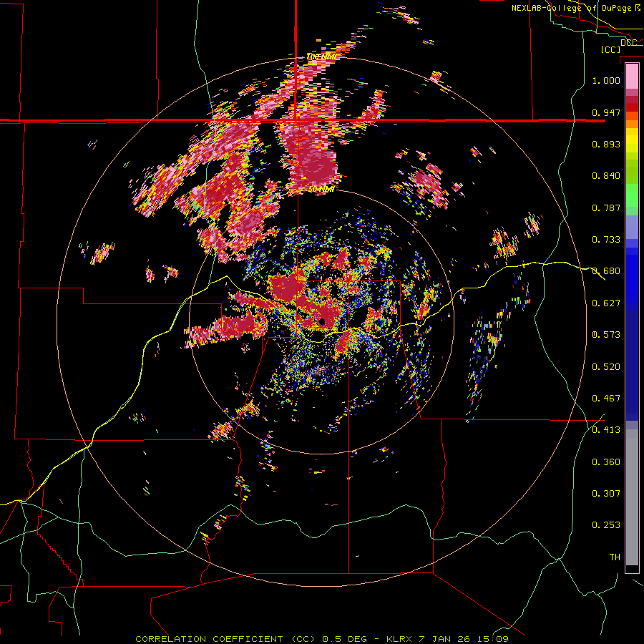Screen dimensions: 644x644
Task: Click the 0.947 value on the color scale
Action: [x=606, y=112]
